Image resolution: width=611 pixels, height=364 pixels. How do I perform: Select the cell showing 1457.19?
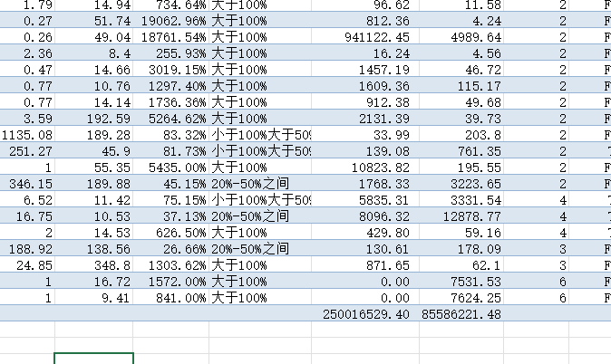click(365, 70)
